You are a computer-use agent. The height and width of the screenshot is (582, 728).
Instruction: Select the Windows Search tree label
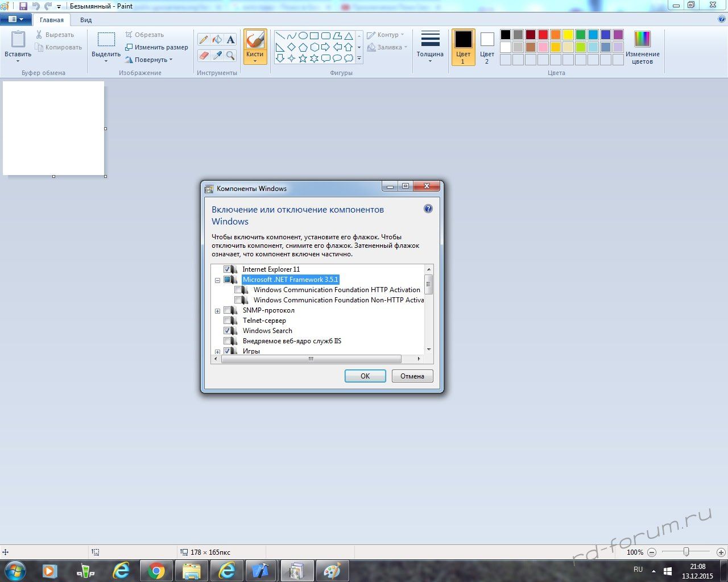click(x=267, y=330)
